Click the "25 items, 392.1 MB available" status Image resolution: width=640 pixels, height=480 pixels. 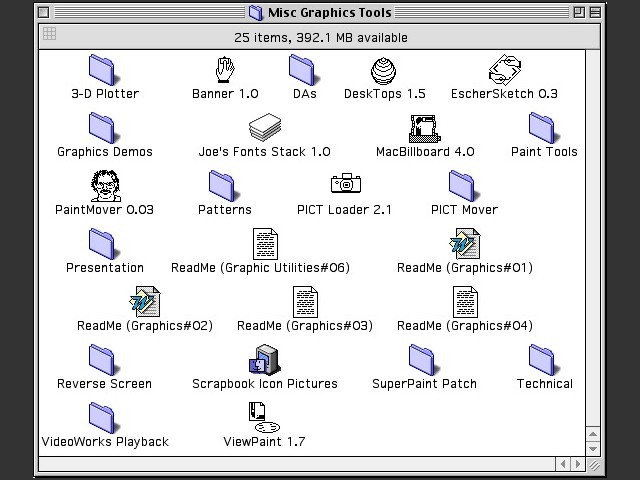320,38
